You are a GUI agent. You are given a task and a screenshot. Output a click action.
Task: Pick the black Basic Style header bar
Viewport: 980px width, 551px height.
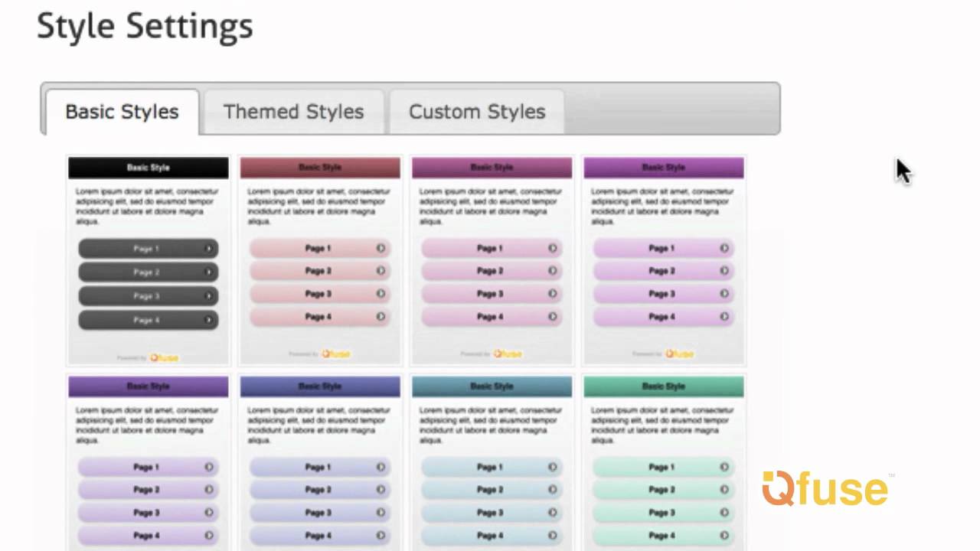pyautogui.click(x=149, y=168)
